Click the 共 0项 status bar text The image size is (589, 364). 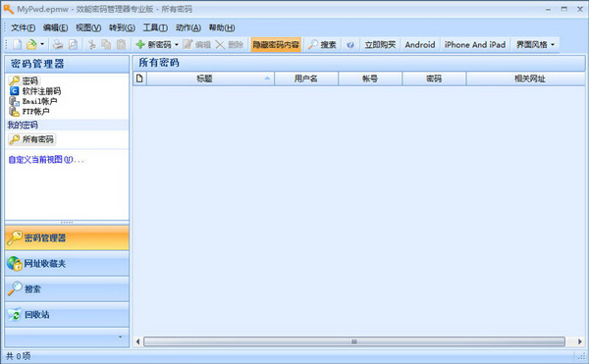19,356
